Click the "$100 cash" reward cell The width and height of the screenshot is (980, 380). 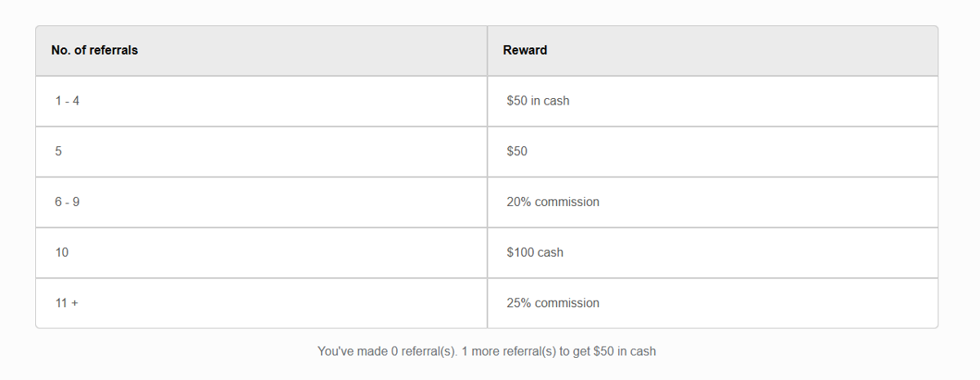click(x=535, y=253)
